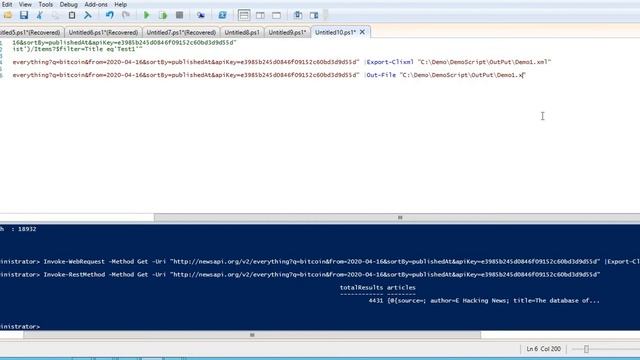Open the Add-ons menu
The image size is (640, 360).
click(96, 4)
